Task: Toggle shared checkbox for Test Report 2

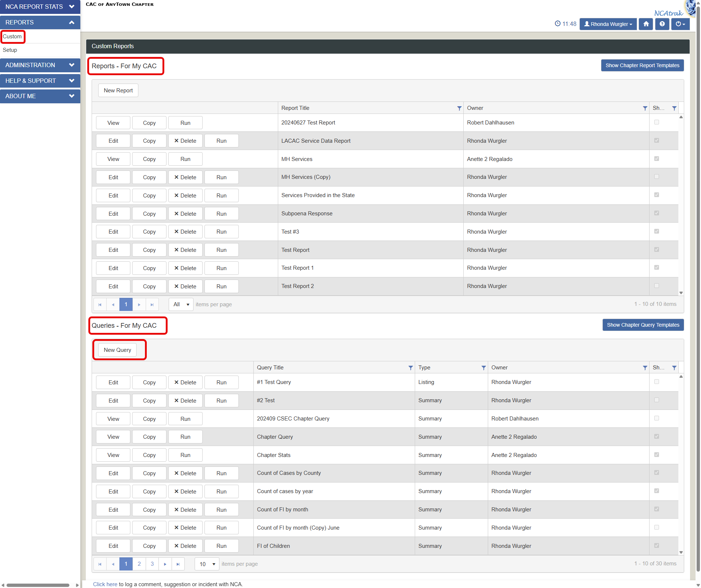Action: pyautogui.click(x=656, y=286)
